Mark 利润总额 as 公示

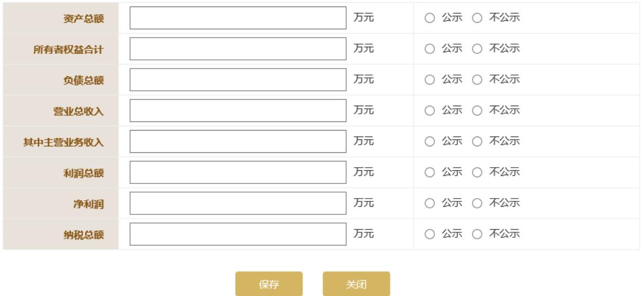tap(429, 173)
